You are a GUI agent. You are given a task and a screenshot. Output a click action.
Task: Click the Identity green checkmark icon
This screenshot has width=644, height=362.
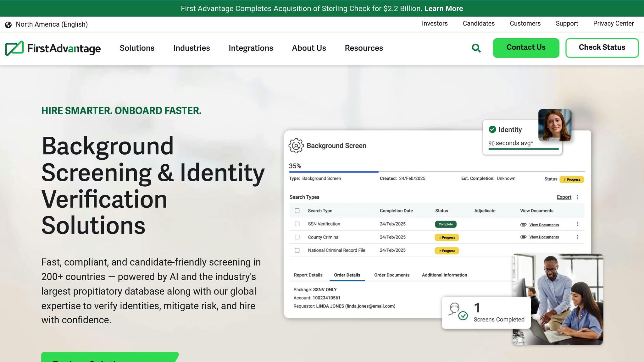point(492,129)
